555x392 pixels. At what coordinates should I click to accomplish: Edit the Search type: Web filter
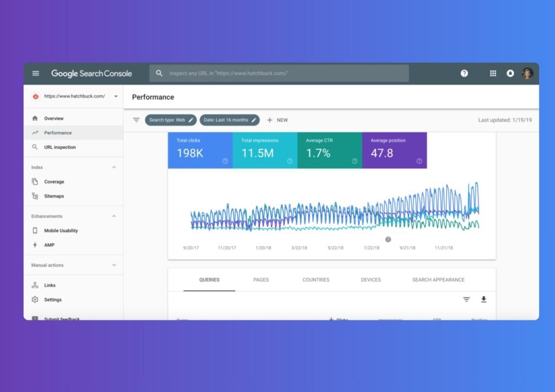click(x=170, y=120)
